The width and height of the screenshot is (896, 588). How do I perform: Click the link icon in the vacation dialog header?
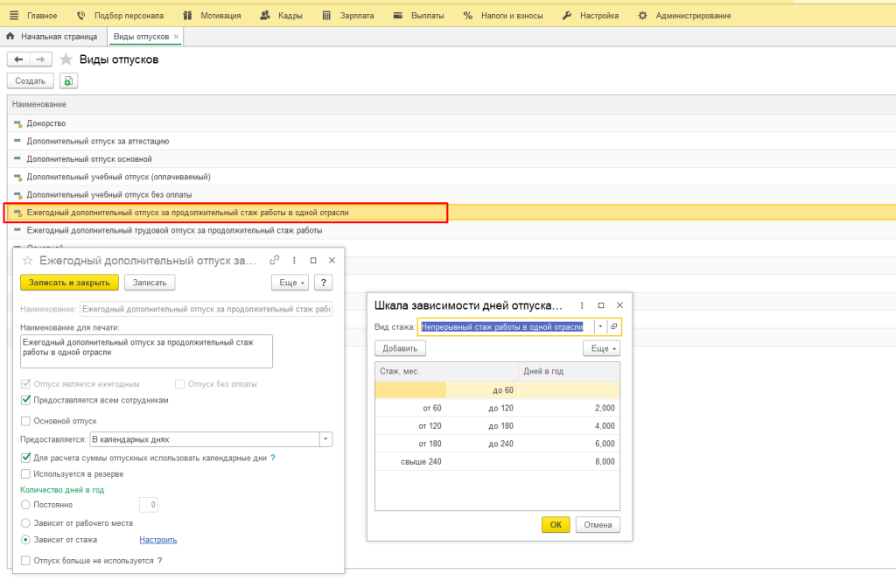tap(274, 260)
